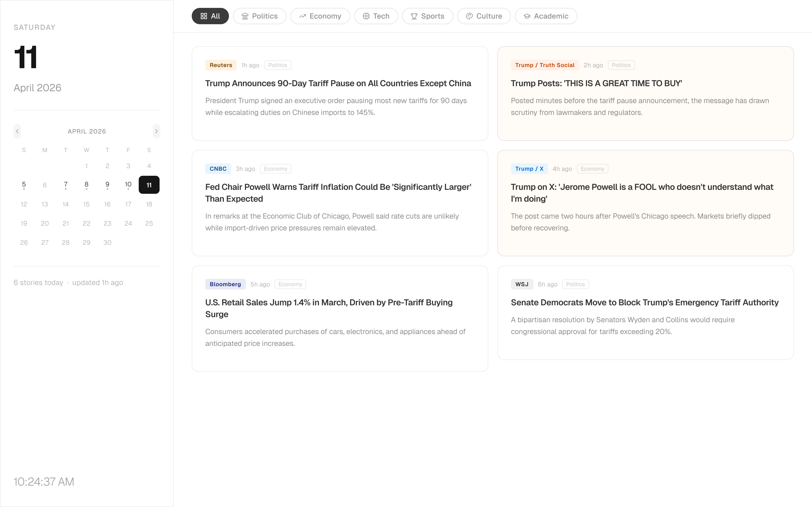Screen dimensions: 812x507
Task: Go to previous month in calendar
Action: pos(17,131)
